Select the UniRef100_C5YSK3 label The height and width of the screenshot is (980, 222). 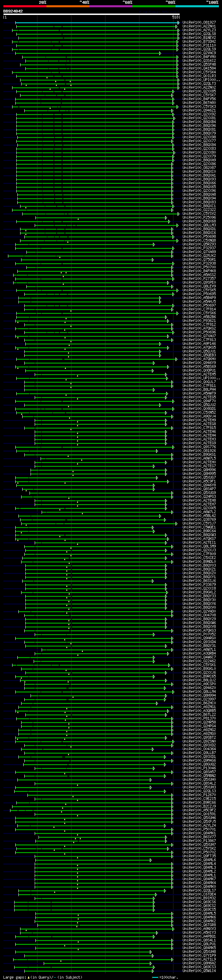point(199,106)
